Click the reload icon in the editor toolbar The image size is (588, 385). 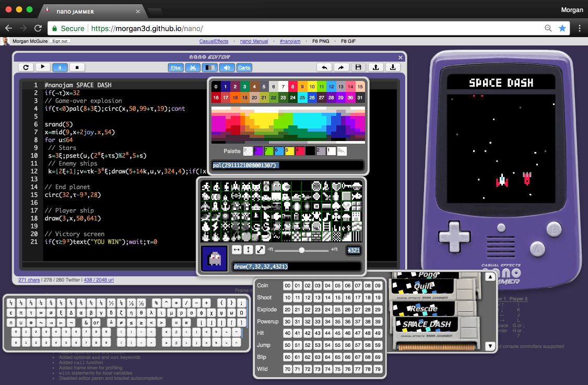coord(25,67)
